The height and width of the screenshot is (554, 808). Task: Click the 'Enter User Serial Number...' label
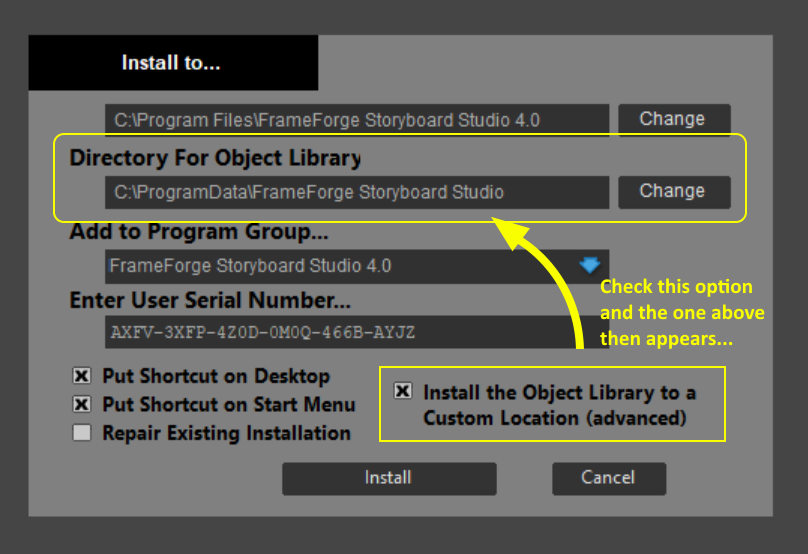(x=210, y=300)
